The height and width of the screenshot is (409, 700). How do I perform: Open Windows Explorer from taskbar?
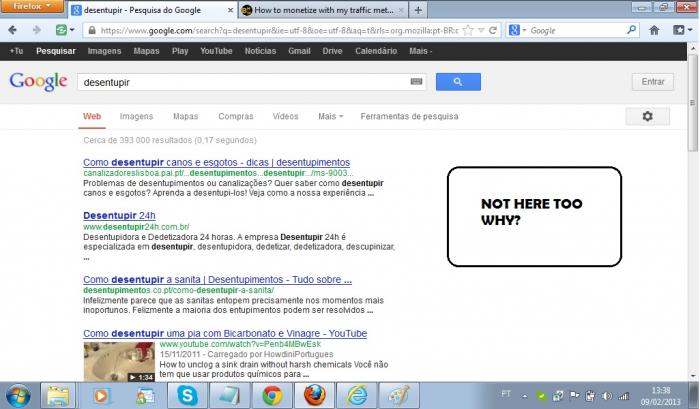coord(58,396)
